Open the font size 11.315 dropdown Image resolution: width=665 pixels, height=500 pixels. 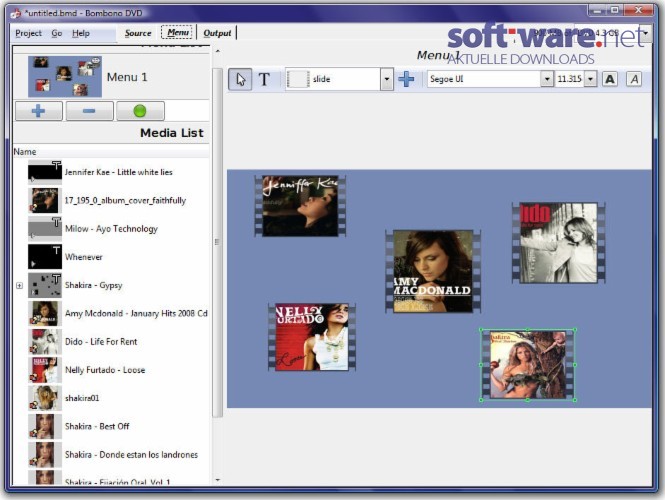click(590, 79)
